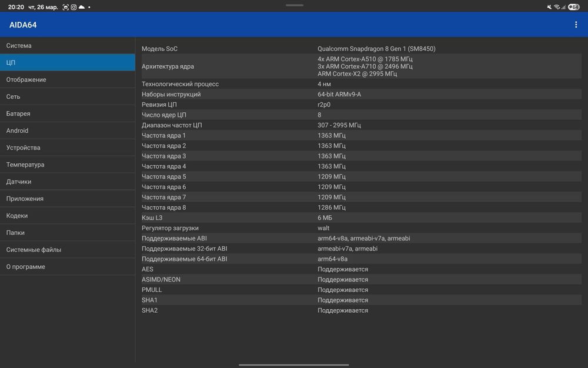Select the Частота ядра 8 row

362,208
